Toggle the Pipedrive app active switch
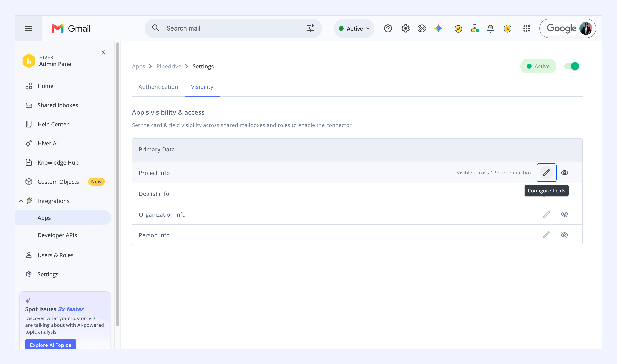The image size is (617, 364). point(572,66)
